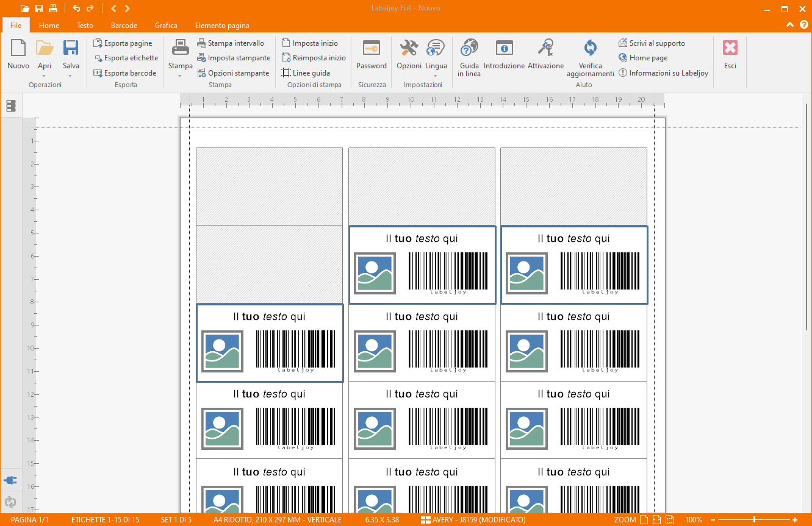Select fit-width zoom icon in status bar
812x526 pixels.
pyautogui.click(x=656, y=520)
